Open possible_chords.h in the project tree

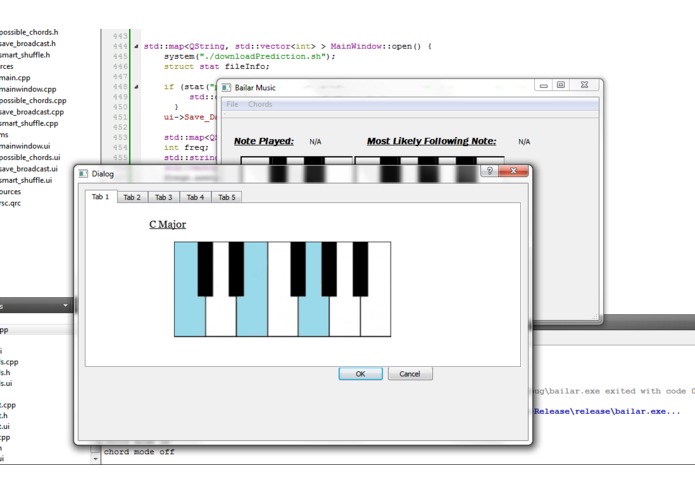pyautogui.click(x=29, y=32)
